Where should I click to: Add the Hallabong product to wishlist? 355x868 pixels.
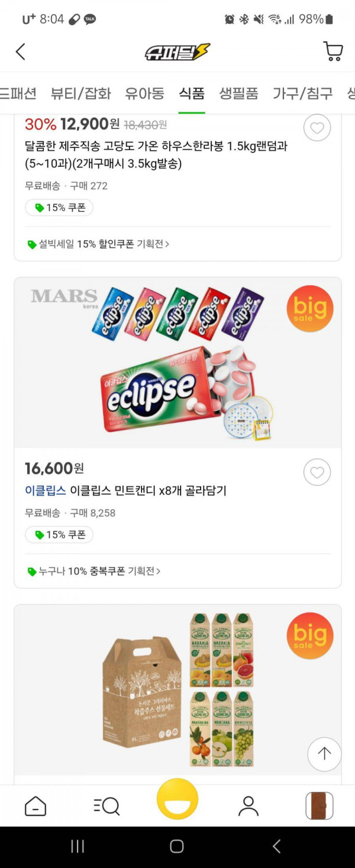point(317,128)
